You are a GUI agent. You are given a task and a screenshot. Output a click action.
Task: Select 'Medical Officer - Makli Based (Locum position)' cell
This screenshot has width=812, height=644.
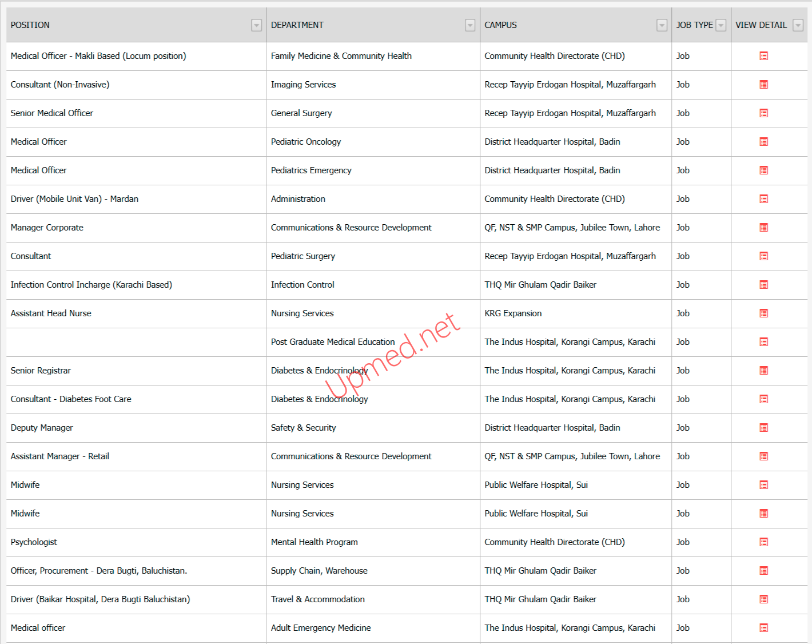click(136, 56)
